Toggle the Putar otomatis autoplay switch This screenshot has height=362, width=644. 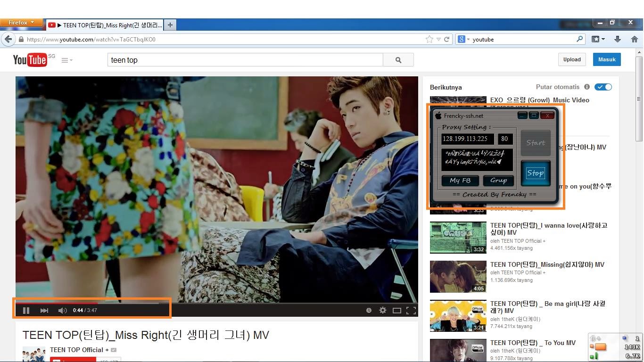tap(603, 87)
